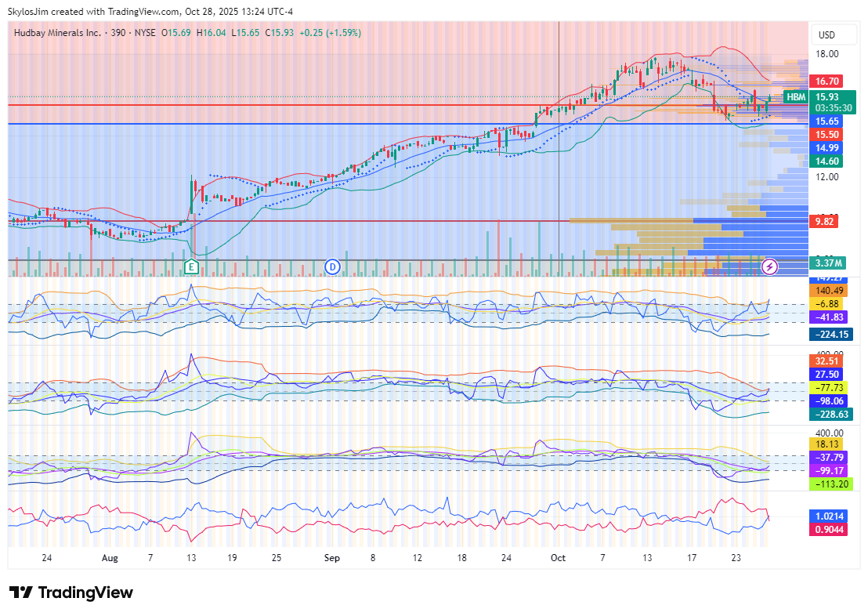The image size is (868, 616).
Task: Click the 25 date on time axis
Action: [277, 558]
